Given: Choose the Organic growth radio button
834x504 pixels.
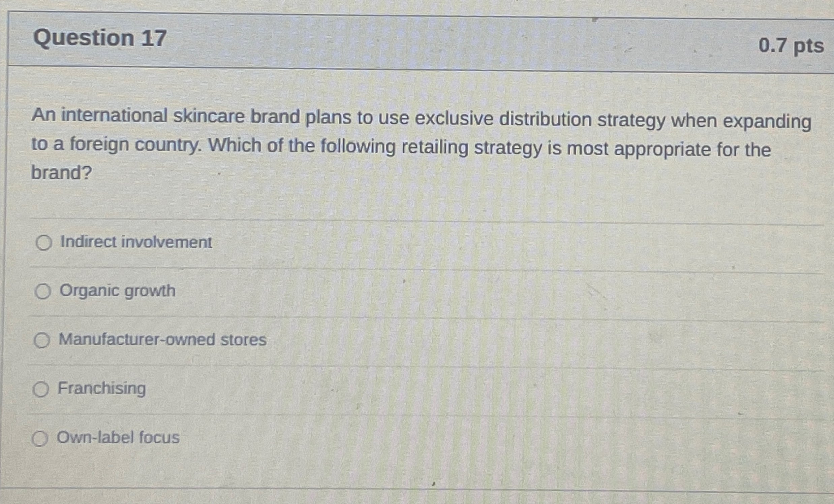Looking at the screenshot, I should click(43, 292).
